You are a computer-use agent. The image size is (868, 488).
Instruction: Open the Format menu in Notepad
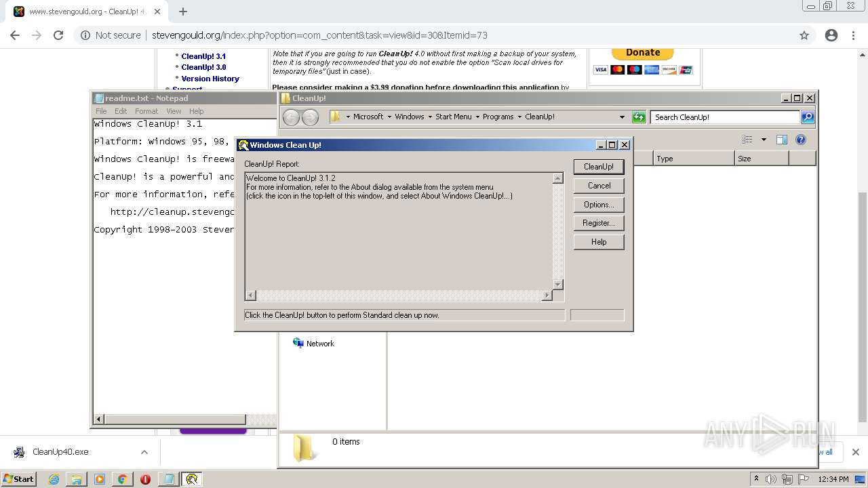tap(146, 111)
